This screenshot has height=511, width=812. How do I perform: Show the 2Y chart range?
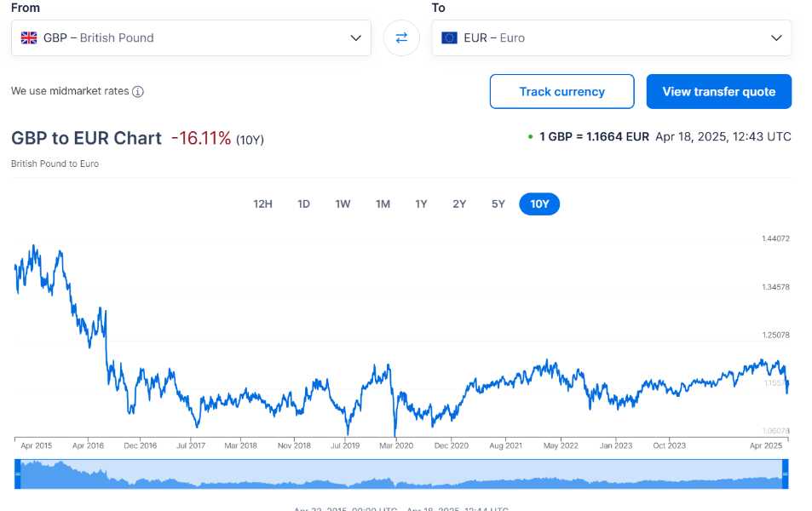459,204
